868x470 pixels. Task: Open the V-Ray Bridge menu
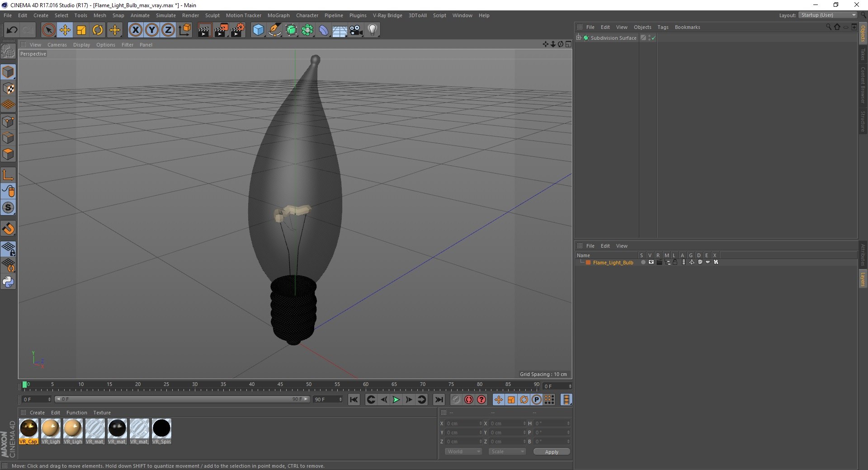(x=387, y=15)
